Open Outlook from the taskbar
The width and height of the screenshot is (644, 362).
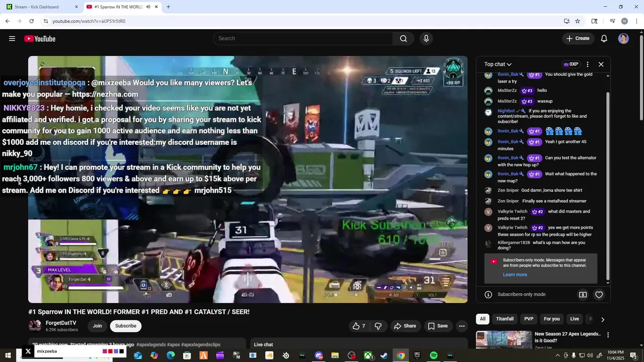[138, 355]
